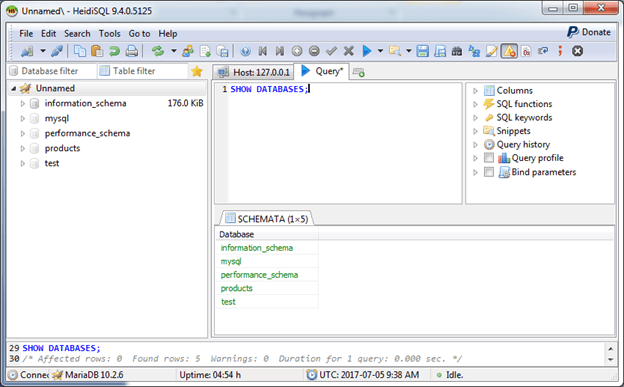Toggle the wrap long lines icon
The image size is (624, 387).
tap(543, 51)
